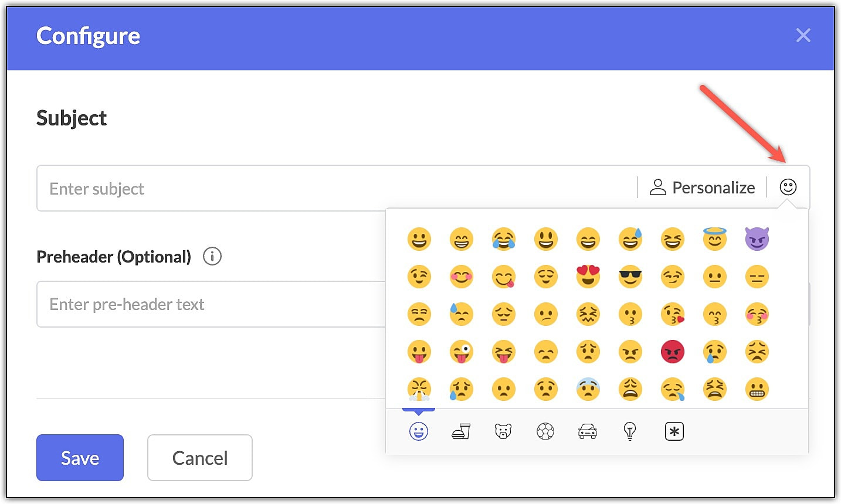Choose the winking tongue-out emoji
This screenshot has height=504, width=841.
click(461, 352)
